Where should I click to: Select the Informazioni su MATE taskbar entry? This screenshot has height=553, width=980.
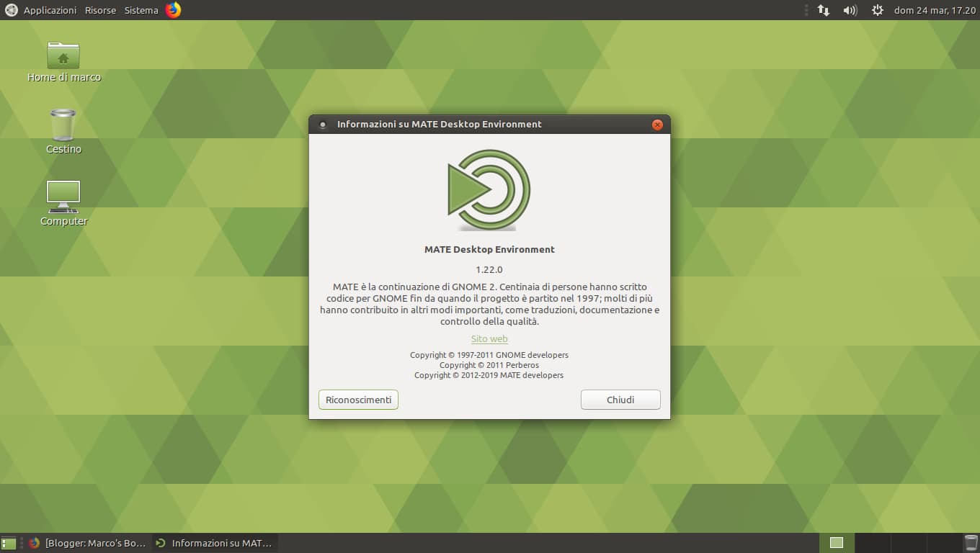[215, 543]
